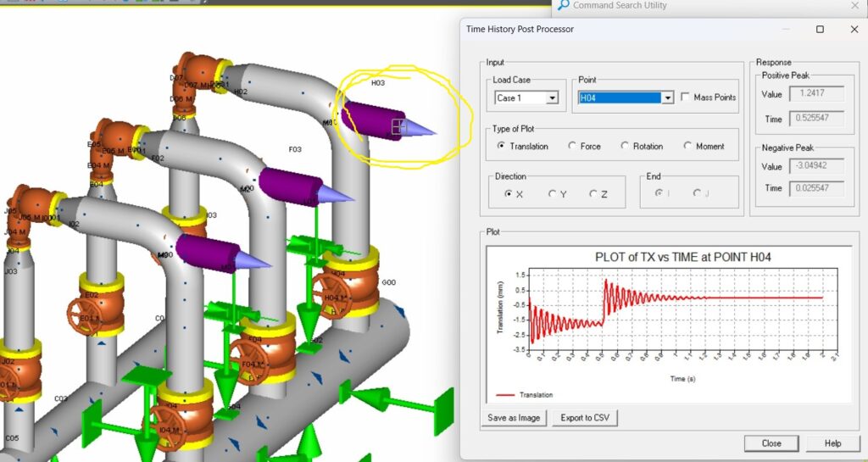Switch plot type to Rotation
The image size is (868, 462).
point(626,146)
